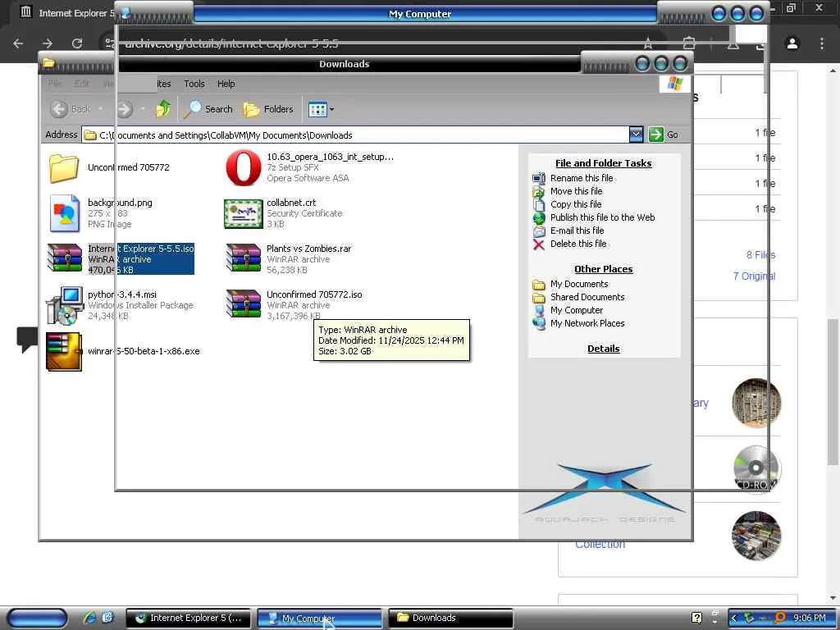Image resolution: width=840 pixels, height=630 pixels.
Task: Click the browser back arrow
Action: 18,43
